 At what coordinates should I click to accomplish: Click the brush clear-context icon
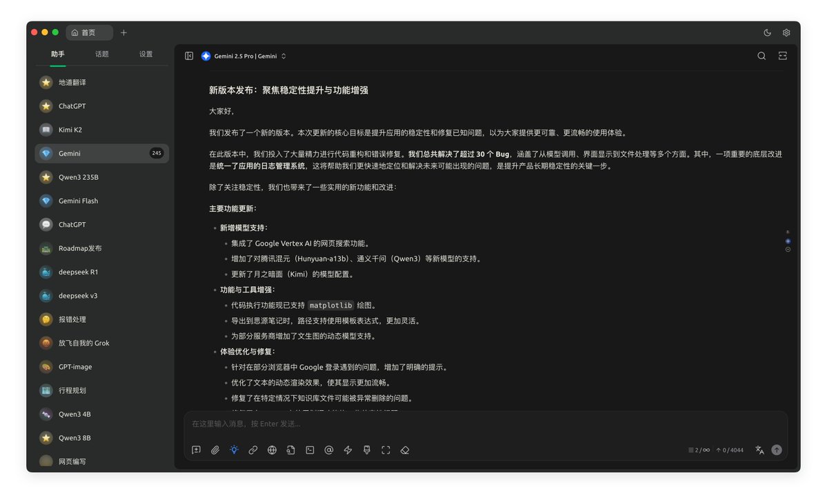[367, 450]
